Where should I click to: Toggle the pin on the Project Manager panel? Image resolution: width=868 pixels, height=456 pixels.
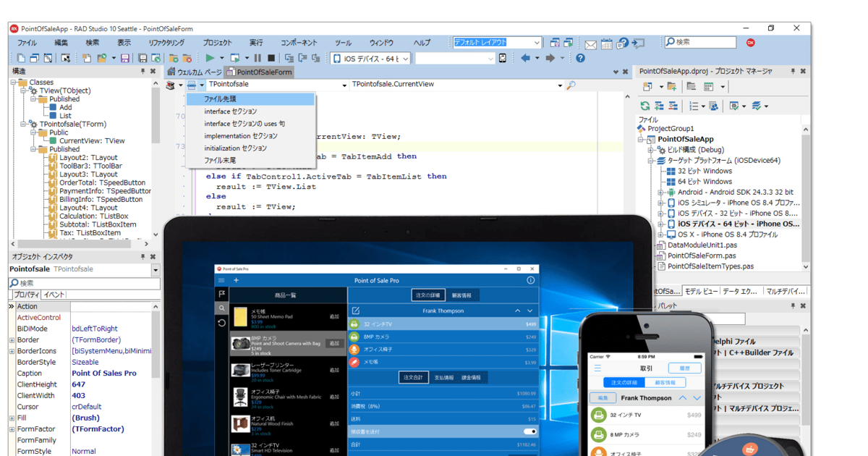[792, 72]
